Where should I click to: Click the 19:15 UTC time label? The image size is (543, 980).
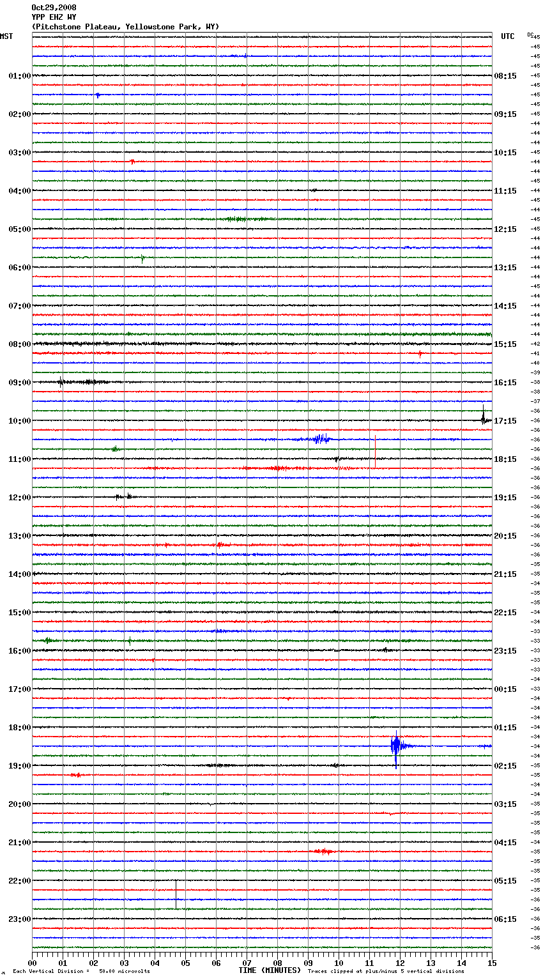[505, 498]
